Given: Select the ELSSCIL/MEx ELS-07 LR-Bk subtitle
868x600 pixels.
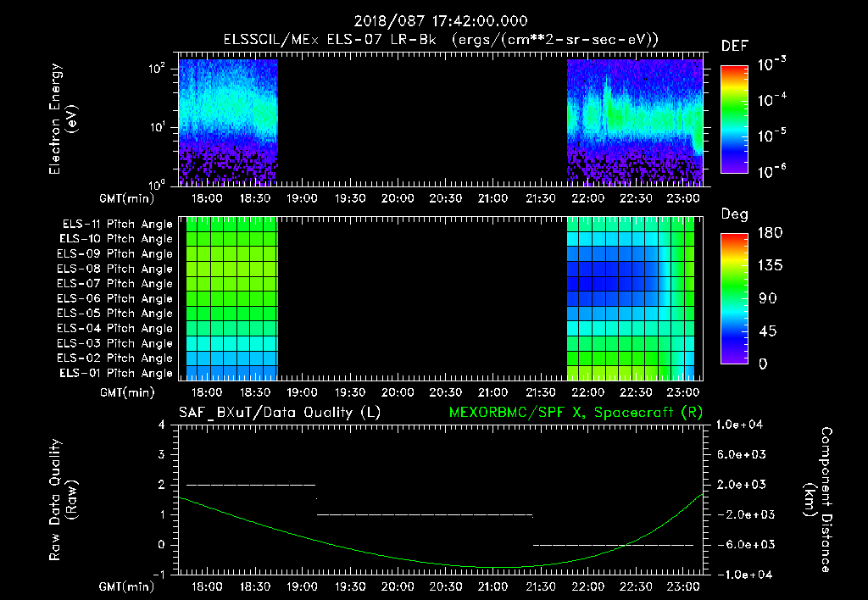Looking at the screenshot, I should pos(330,40).
